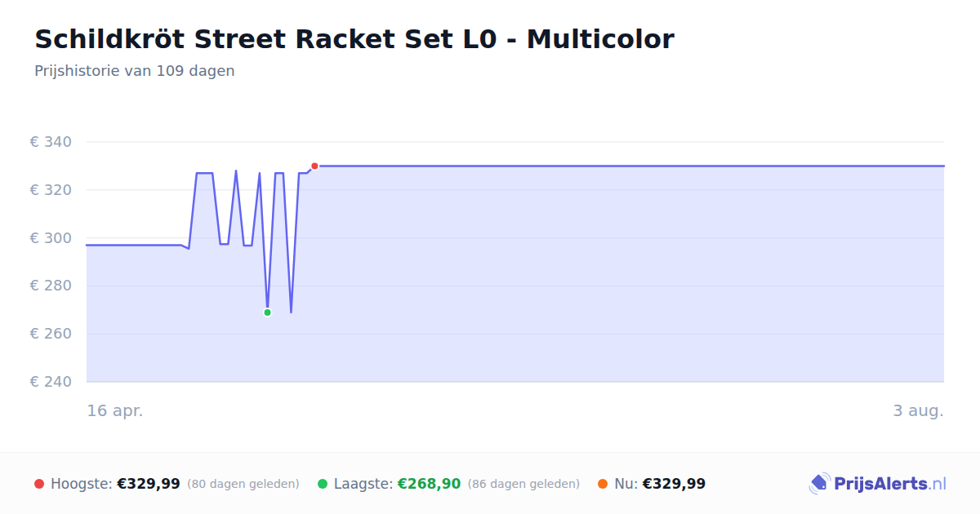Click the Hoogste €329,99 price value
The image size is (980, 514).
(149, 484)
